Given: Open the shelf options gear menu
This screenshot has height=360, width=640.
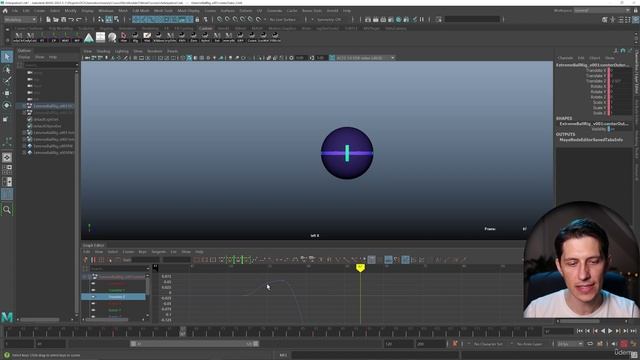Looking at the screenshot, I should (7, 40).
